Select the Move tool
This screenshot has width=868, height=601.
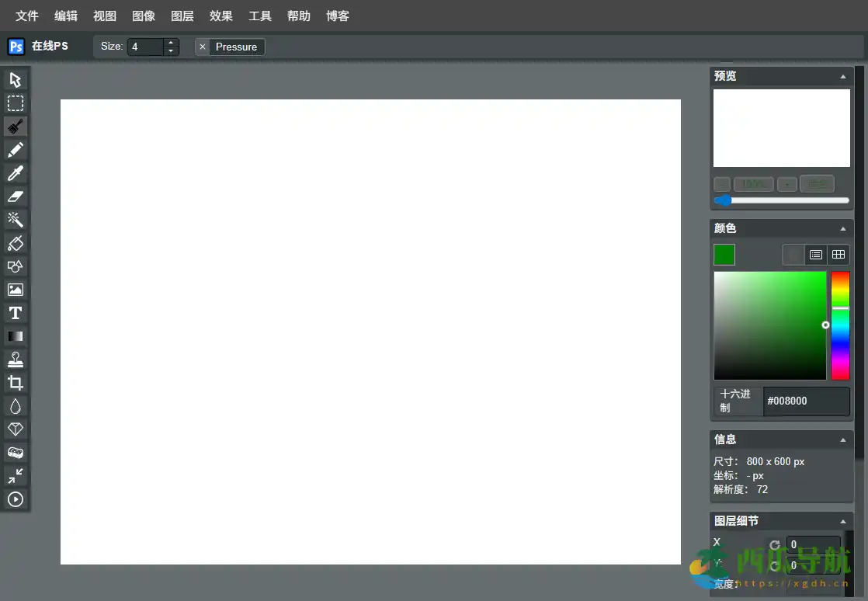point(16,79)
